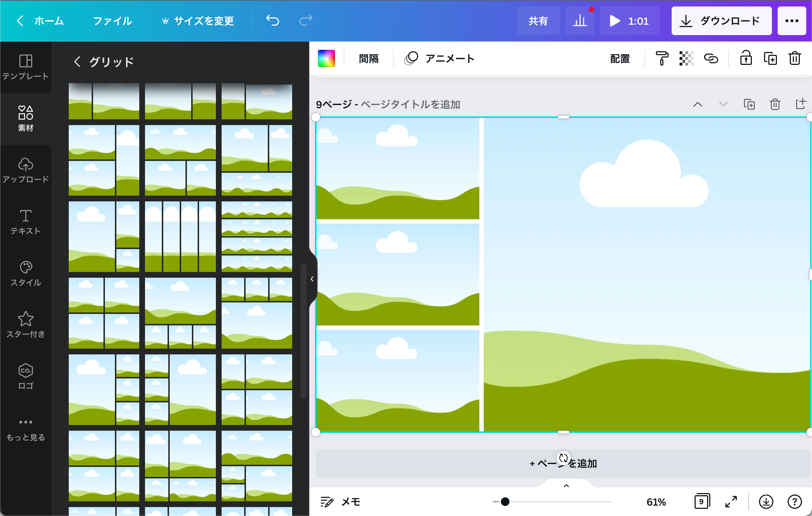This screenshot has width=812, height=516.
Task: Move page down with chevron arrow
Action: click(724, 104)
